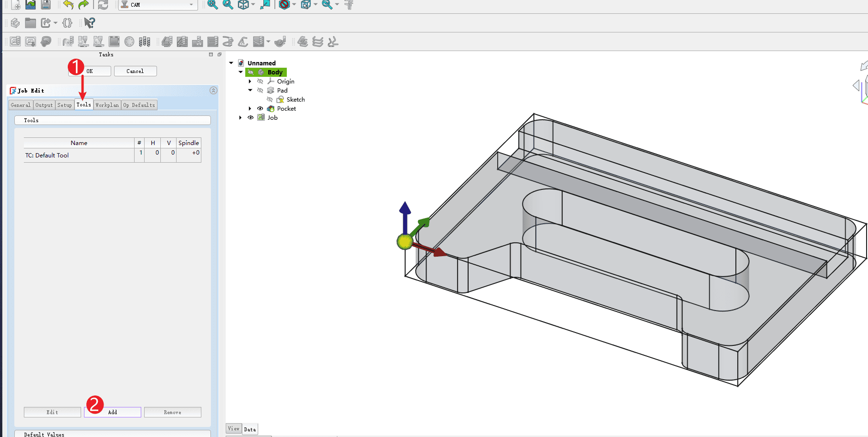Click the Name column header
The image size is (868, 437).
[x=79, y=143]
